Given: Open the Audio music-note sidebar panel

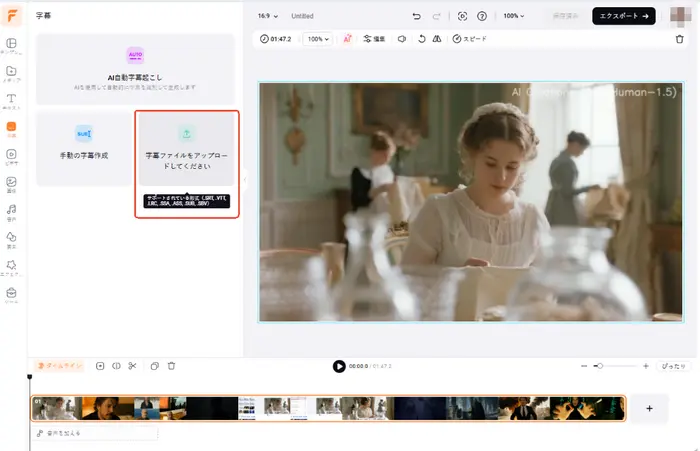Looking at the screenshot, I should tap(12, 212).
